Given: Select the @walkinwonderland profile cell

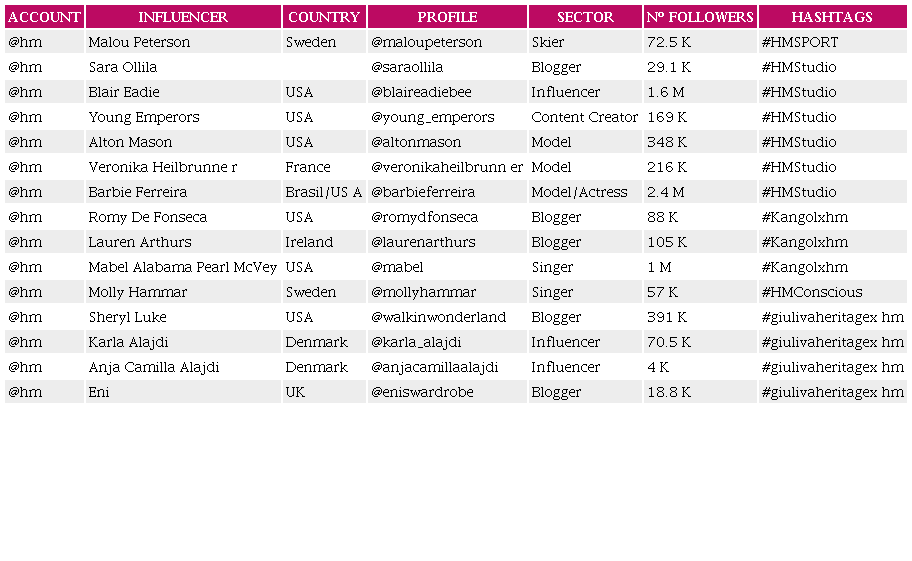Looking at the screenshot, I should coord(439,317).
